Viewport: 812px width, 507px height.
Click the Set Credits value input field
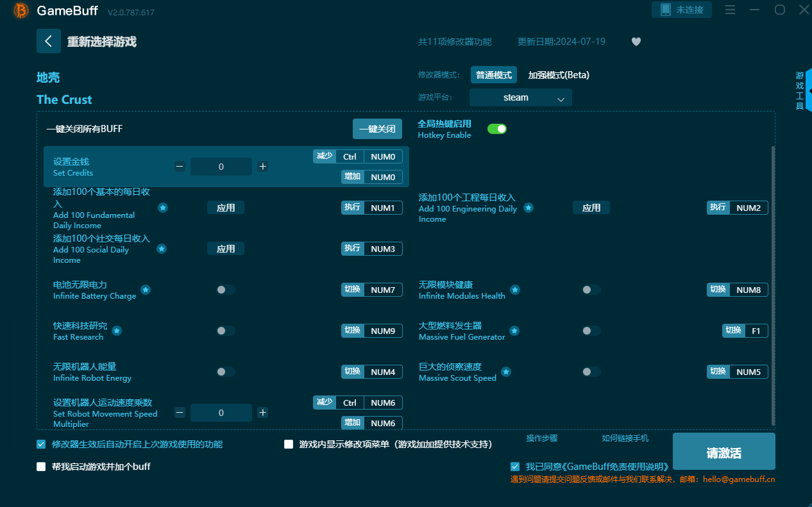pos(221,167)
